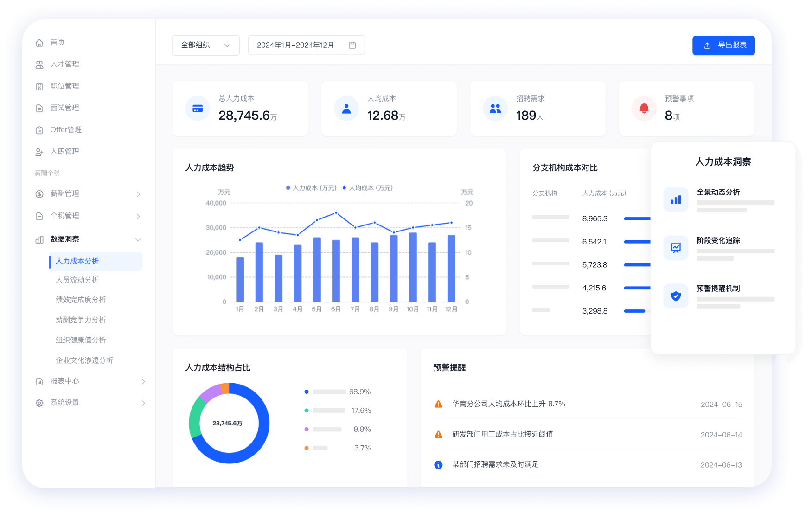The width and height of the screenshot is (812, 514).
Task: Click the gear icon beside 系统设置
Action: pyautogui.click(x=39, y=403)
